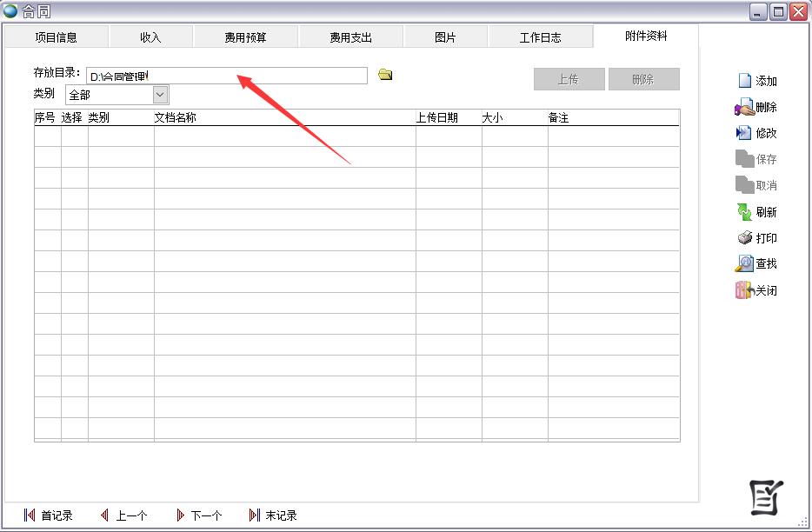812x532 pixels.
Task: Click the 添加 (Add) icon button
Action: [x=745, y=81]
